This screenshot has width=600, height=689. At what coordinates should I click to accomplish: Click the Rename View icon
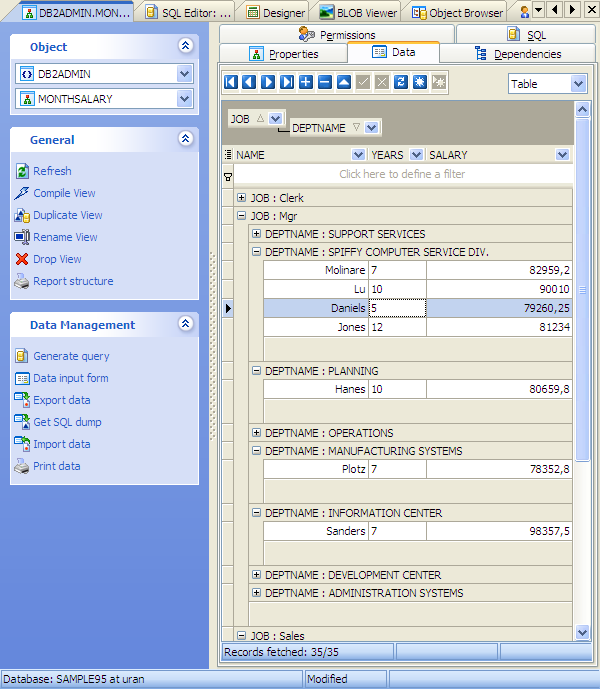point(22,237)
